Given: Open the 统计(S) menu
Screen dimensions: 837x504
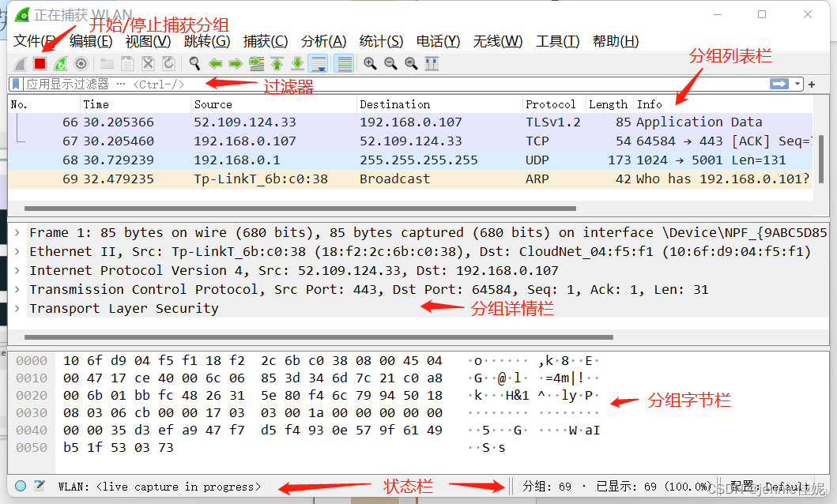Looking at the screenshot, I should click(381, 41).
